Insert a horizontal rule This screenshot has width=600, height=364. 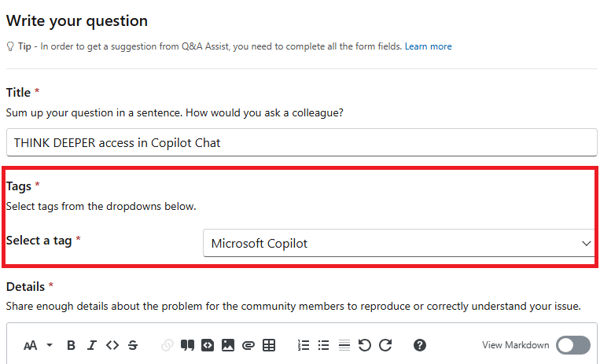(344, 345)
